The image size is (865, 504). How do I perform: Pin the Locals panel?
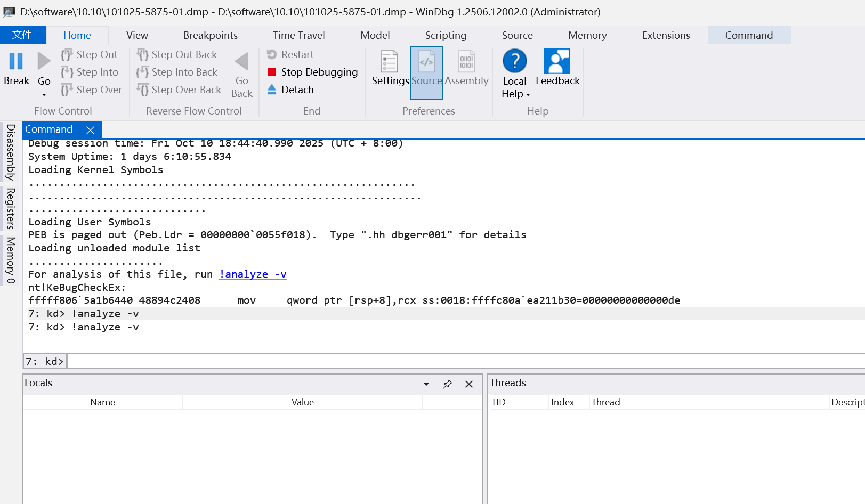point(448,384)
